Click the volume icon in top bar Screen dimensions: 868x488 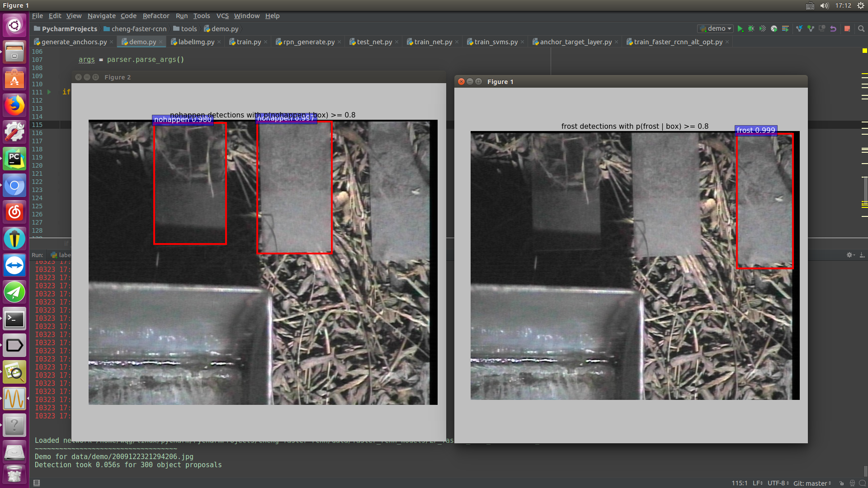tap(824, 5)
